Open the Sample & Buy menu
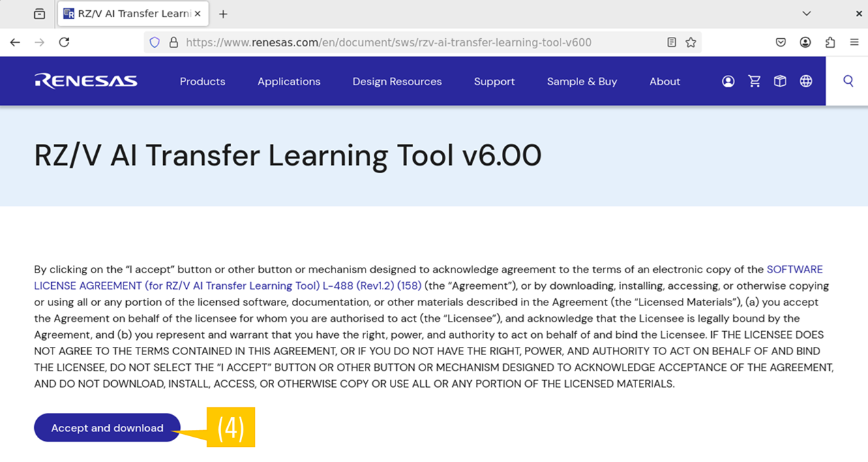The width and height of the screenshot is (868, 462). click(582, 81)
